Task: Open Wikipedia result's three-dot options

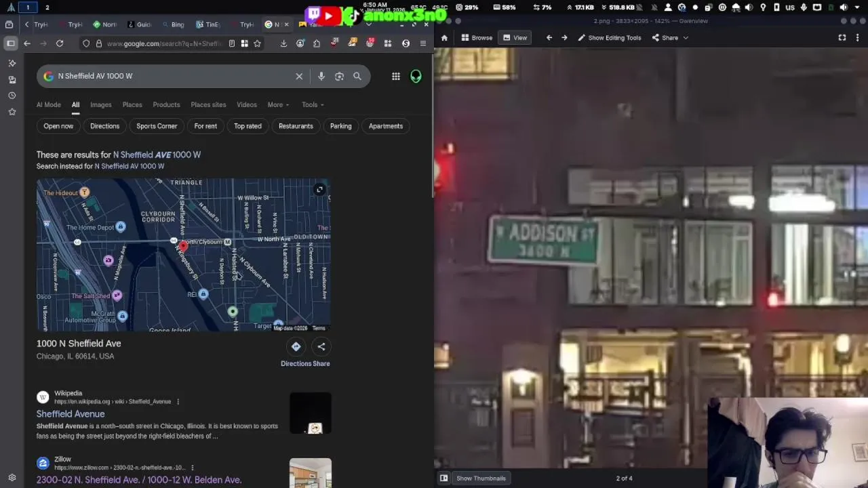Action: (x=178, y=402)
